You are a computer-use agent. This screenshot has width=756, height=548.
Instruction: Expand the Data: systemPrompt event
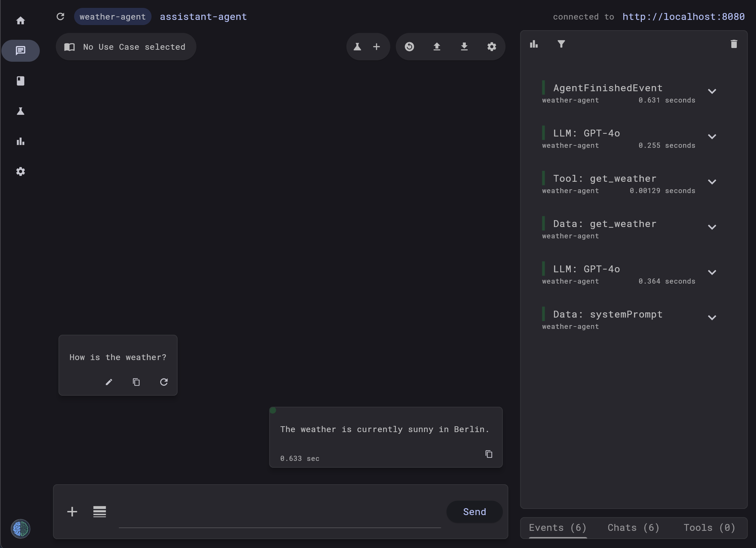[712, 318]
